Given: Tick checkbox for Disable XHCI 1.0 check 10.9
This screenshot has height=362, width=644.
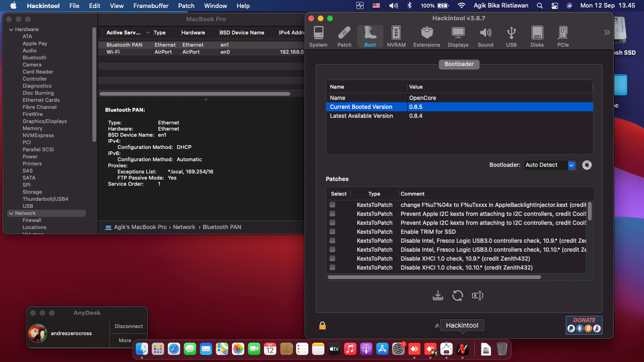Looking at the screenshot, I should coord(332,258).
